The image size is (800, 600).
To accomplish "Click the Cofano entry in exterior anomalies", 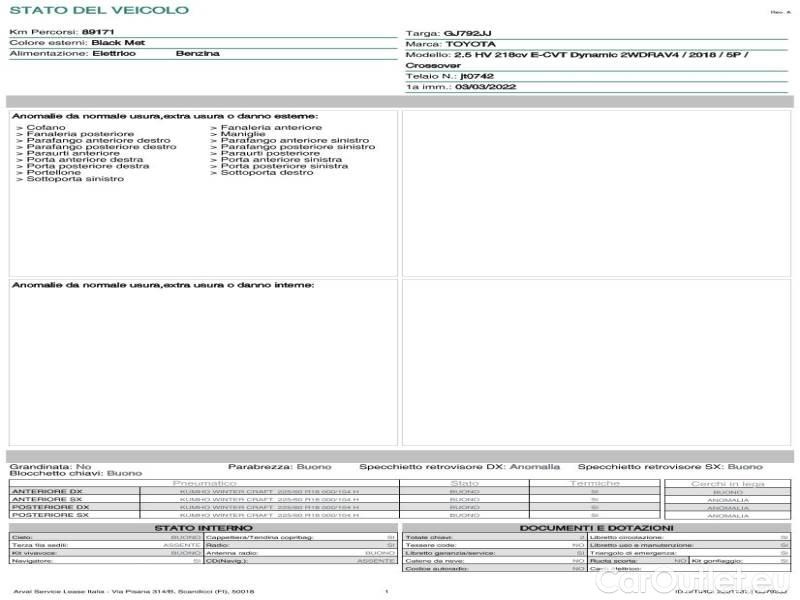I will (45, 127).
